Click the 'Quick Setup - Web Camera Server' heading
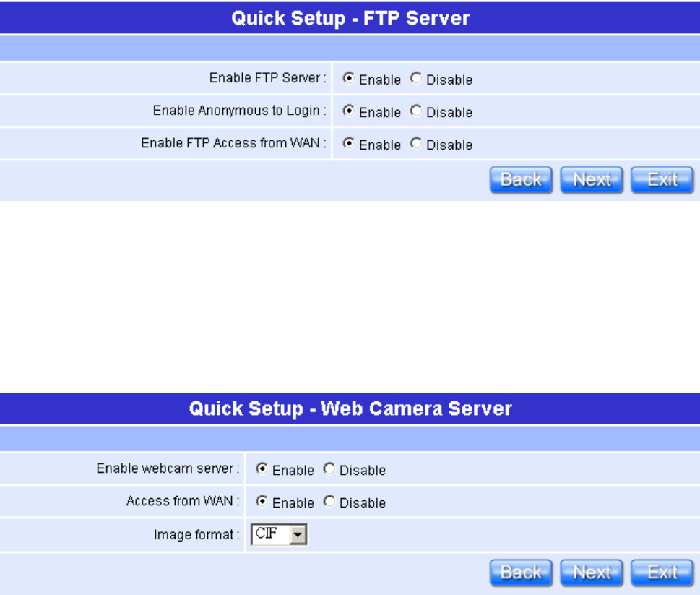Image resolution: width=700 pixels, height=595 pixels. click(x=350, y=408)
